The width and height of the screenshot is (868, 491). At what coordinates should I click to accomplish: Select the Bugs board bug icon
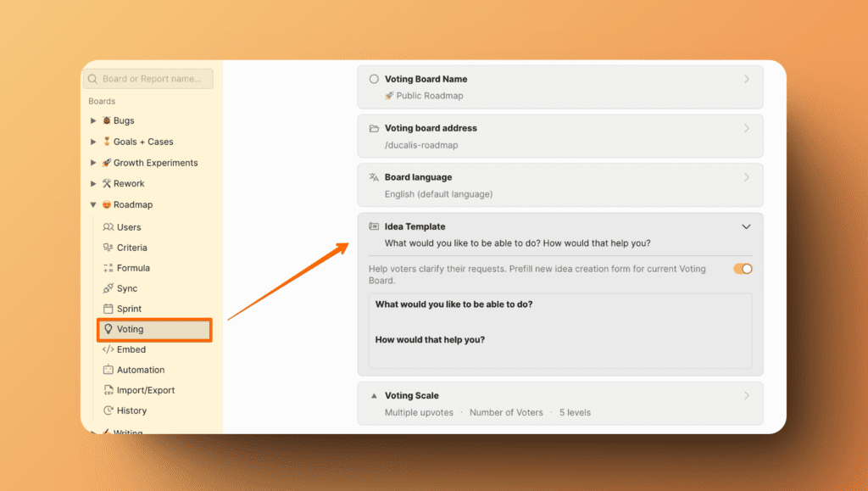105,120
